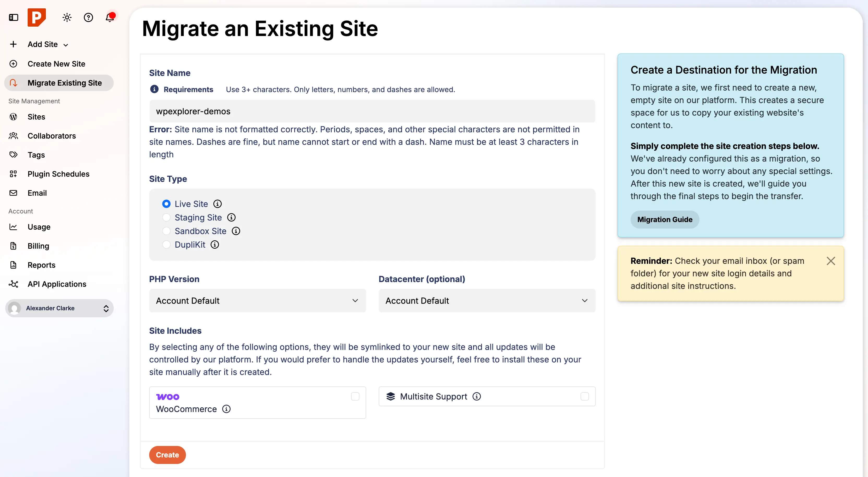This screenshot has height=477, width=868.
Task: Open notifications bell with red badge
Action: coord(110,17)
